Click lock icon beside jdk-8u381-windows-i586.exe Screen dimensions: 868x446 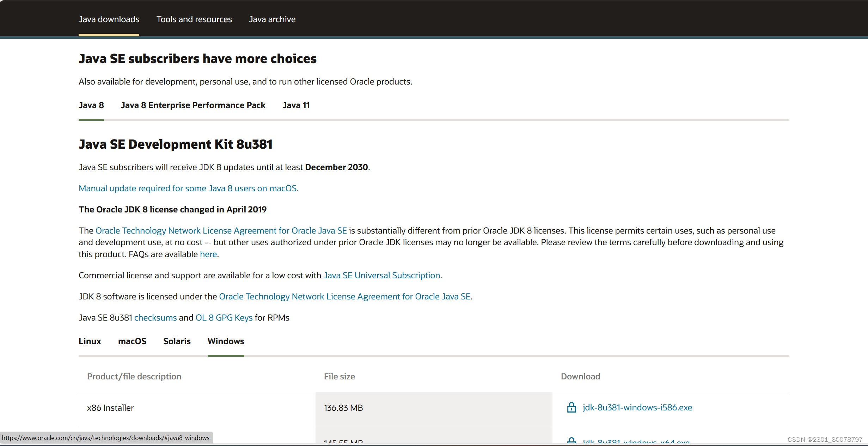click(x=571, y=408)
